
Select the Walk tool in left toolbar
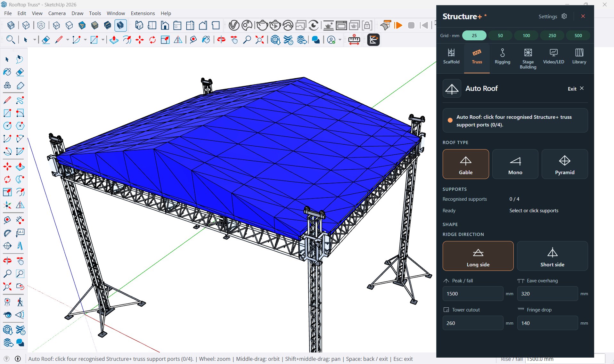[x=20, y=302]
